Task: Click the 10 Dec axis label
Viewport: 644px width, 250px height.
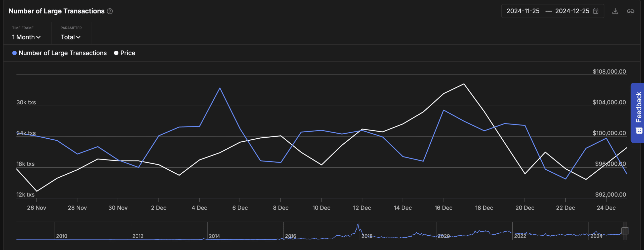Action: tap(321, 208)
